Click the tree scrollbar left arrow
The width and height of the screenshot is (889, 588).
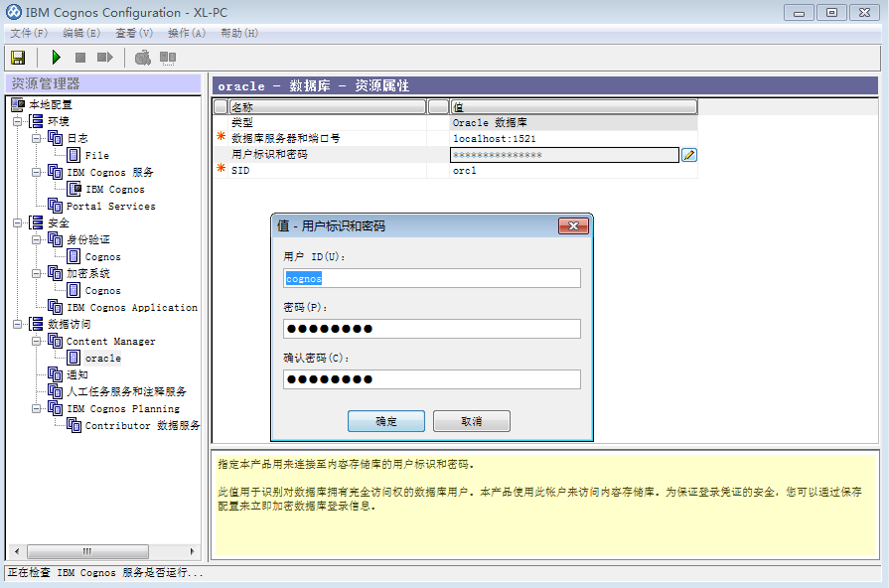tap(17, 551)
